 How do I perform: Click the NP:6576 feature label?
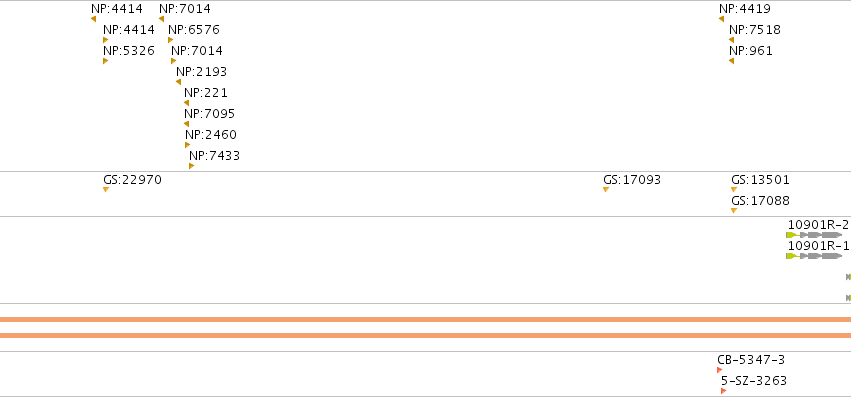[x=194, y=30]
